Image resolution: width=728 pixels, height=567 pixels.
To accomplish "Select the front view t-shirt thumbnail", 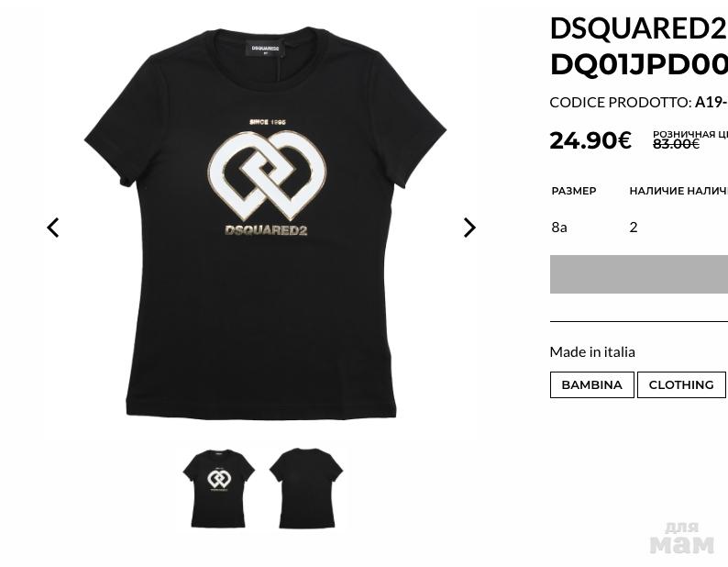I will click(x=219, y=488).
